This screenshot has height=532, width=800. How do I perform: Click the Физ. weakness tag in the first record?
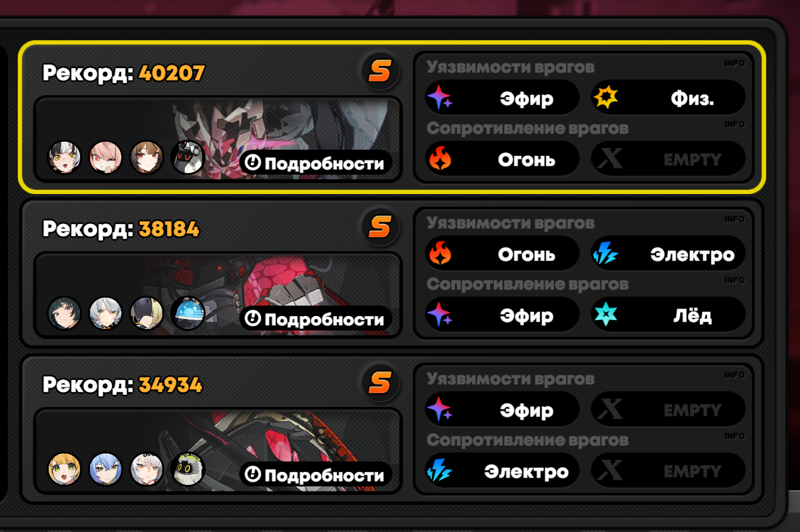(x=668, y=98)
